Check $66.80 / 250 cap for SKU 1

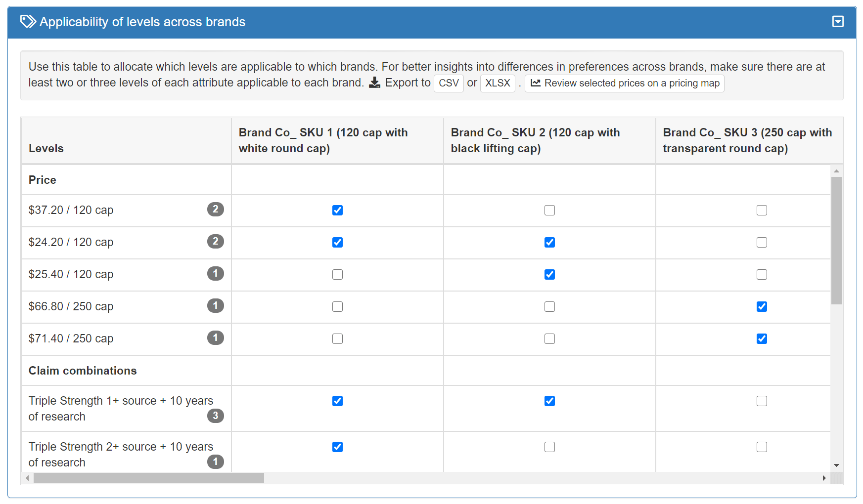pos(337,306)
